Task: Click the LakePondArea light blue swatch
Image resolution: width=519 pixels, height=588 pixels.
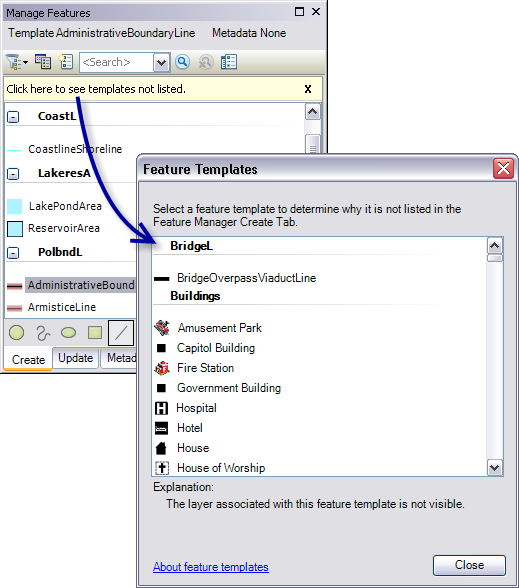Action: click(15, 207)
